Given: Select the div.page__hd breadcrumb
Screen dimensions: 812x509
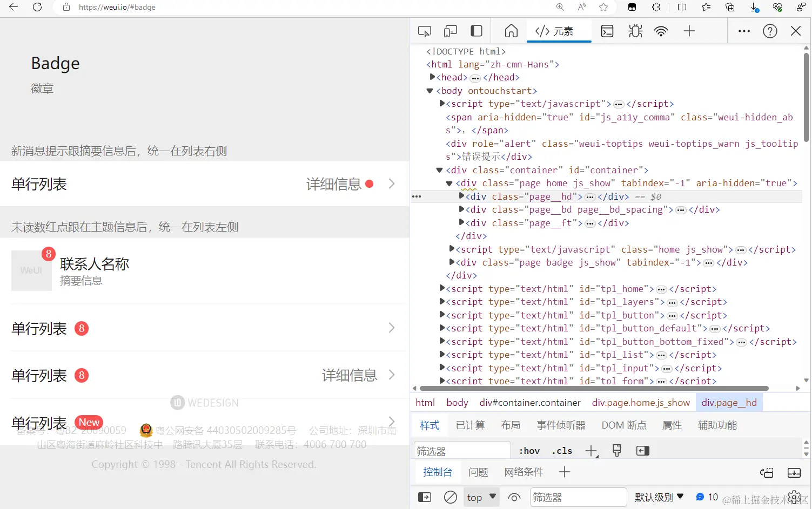Looking at the screenshot, I should (x=729, y=403).
